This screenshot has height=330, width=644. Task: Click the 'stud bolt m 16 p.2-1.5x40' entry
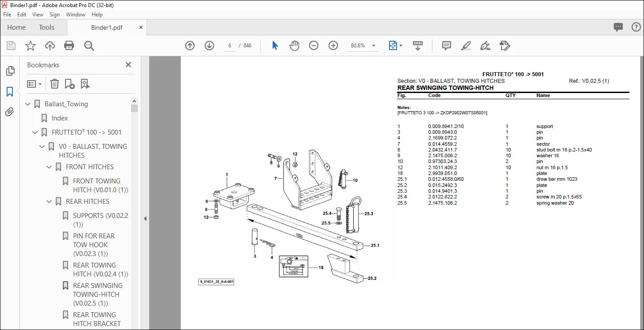pos(564,150)
